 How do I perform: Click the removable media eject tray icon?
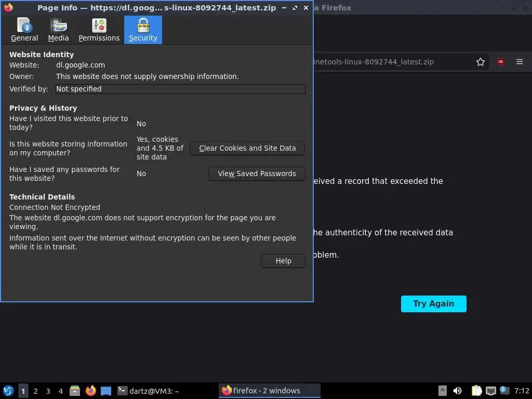(443, 391)
